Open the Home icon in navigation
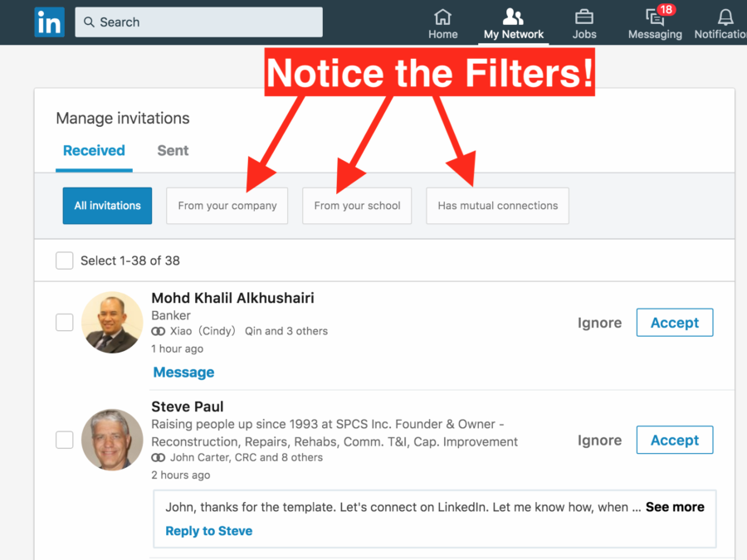Viewport: 747px width, 560px height. click(442, 17)
